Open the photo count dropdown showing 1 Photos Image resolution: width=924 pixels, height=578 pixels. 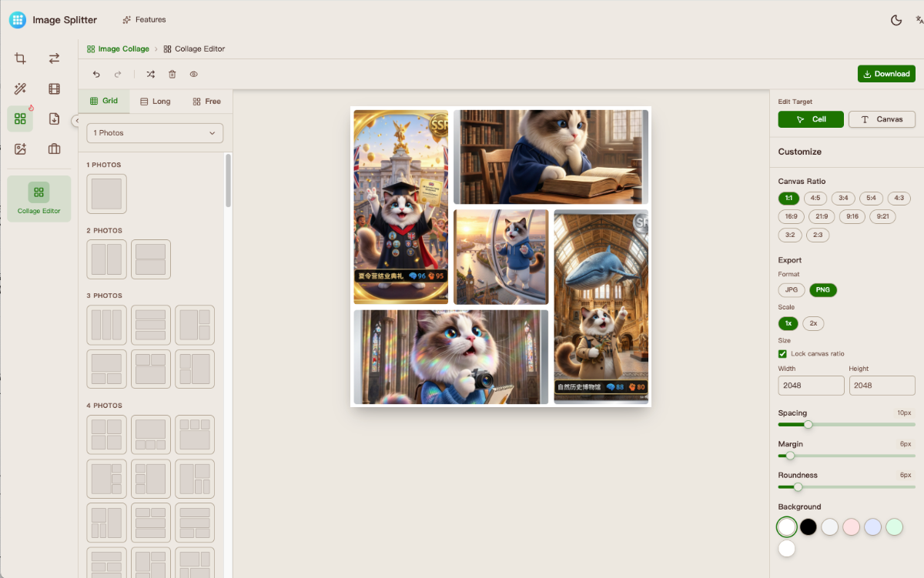154,133
